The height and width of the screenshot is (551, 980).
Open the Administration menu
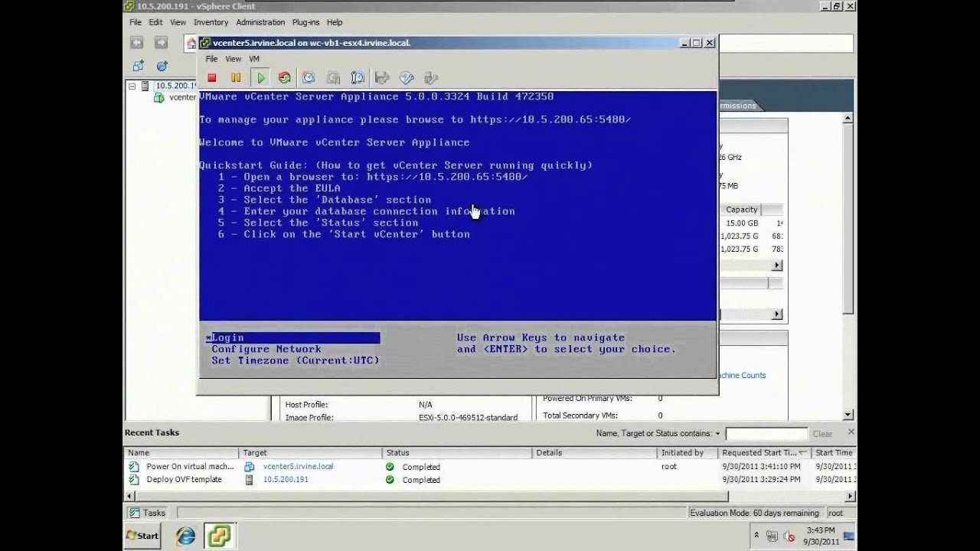point(260,22)
